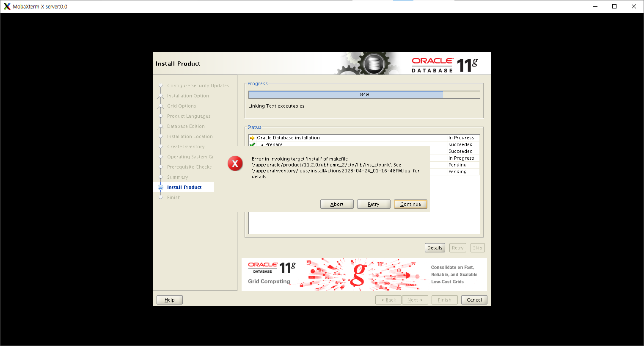Open the Details button
The height and width of the screenshot is (346, 644).
(435, 248)
